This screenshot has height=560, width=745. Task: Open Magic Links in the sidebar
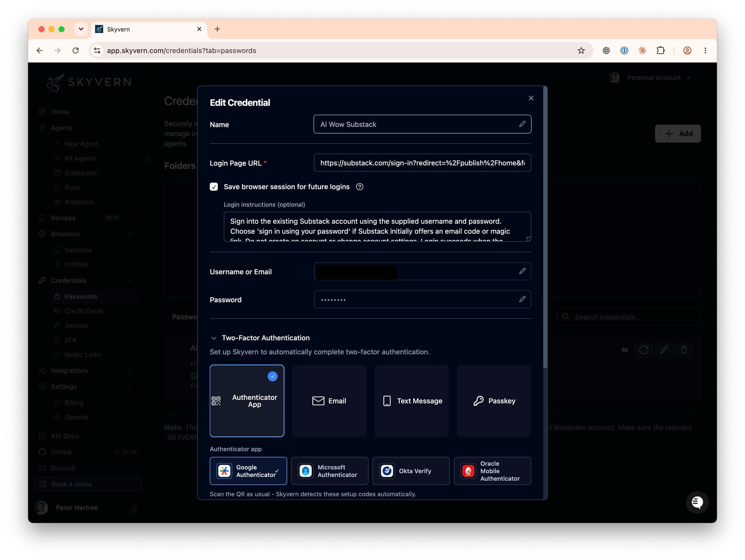pos(83,355)
